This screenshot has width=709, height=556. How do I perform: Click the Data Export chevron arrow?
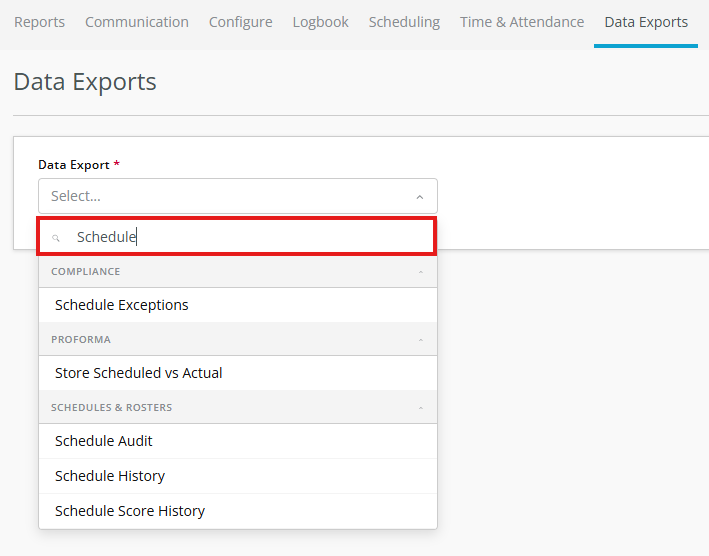tap(420, 197)
